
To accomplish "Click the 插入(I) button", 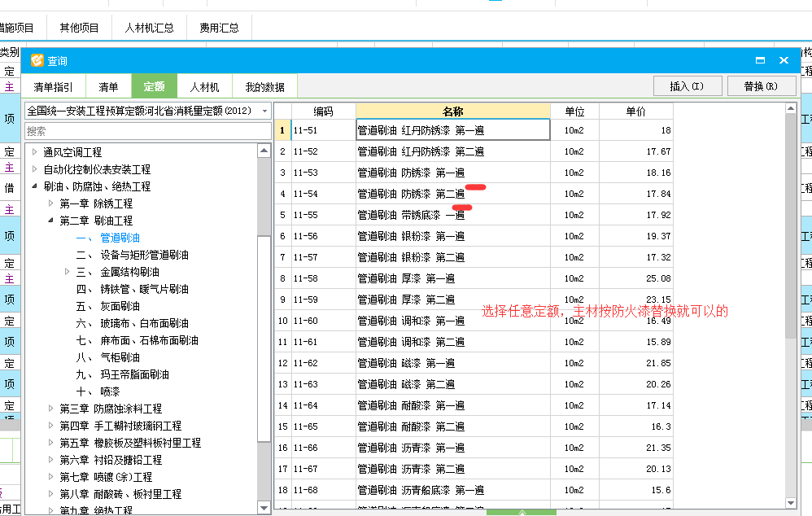I will click(x=688, y=86).
